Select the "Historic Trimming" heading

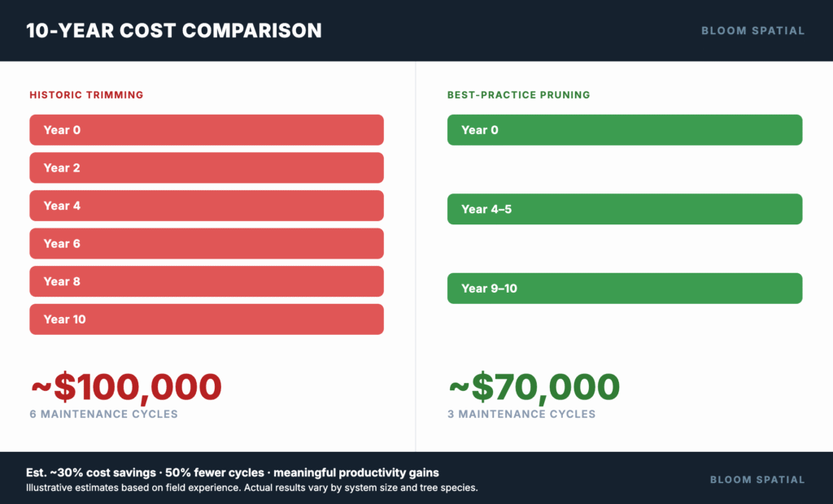point(86,95)
